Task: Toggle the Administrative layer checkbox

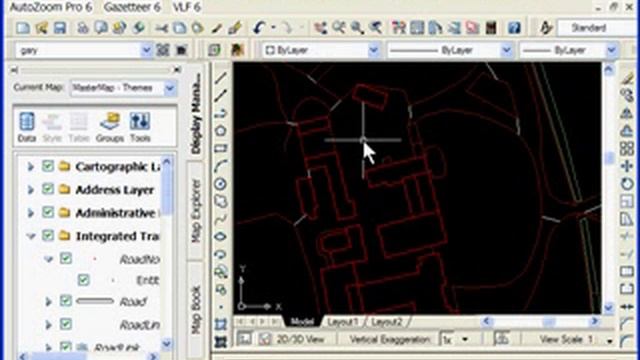Action: pyautogui.click(x=48, y=212)
